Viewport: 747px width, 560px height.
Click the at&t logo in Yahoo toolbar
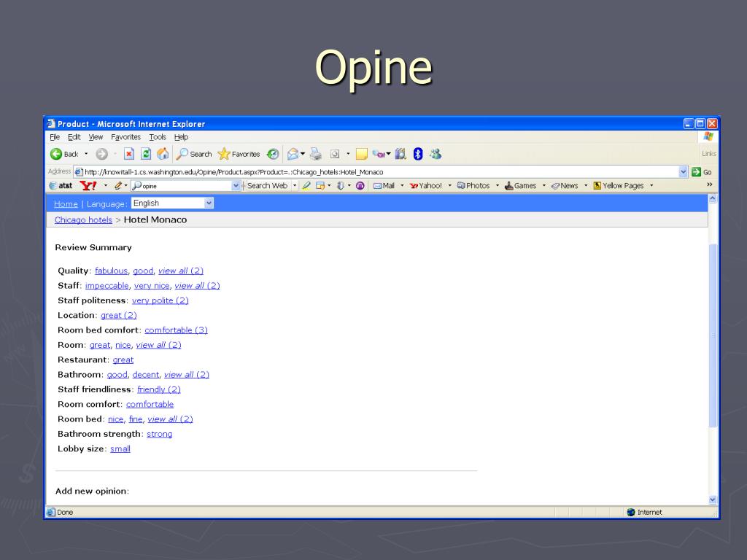(x=61, y=186)
